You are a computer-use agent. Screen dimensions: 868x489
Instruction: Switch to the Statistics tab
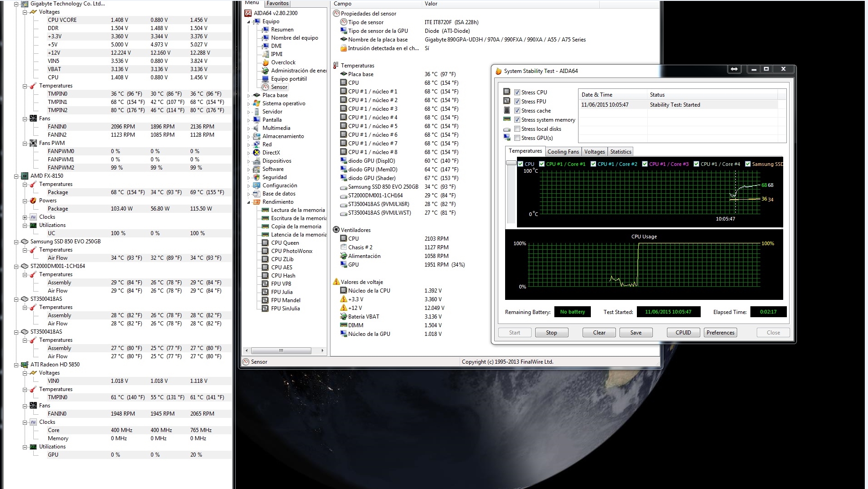click(620, 152)
